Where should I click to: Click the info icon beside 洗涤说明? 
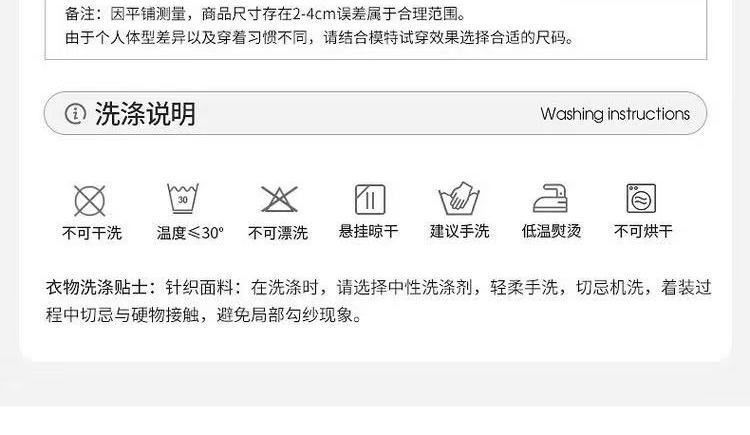coord(75,114)
